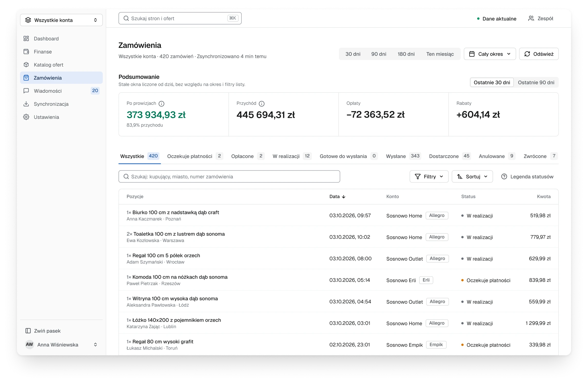Viewport: 588px width, 383px height.
Task: Click the Empik tag in Sosnowo Empik row
Action: tap(436, 345)
